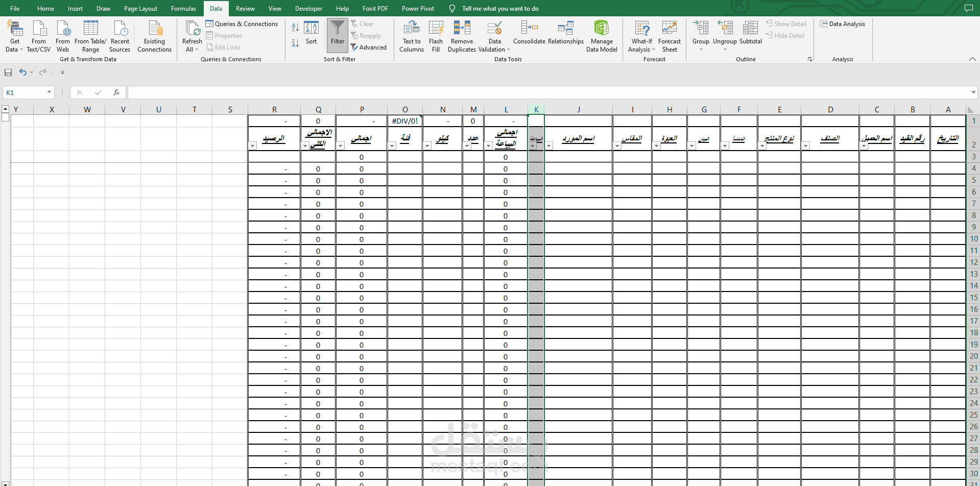Select row 10 header
The width and height of the screenshot is (980, 486).
tap(973, 239)
